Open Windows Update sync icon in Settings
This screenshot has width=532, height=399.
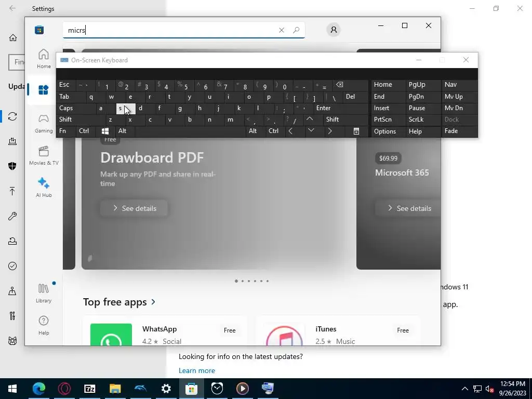pyautogui.click(x=12, y=116)
